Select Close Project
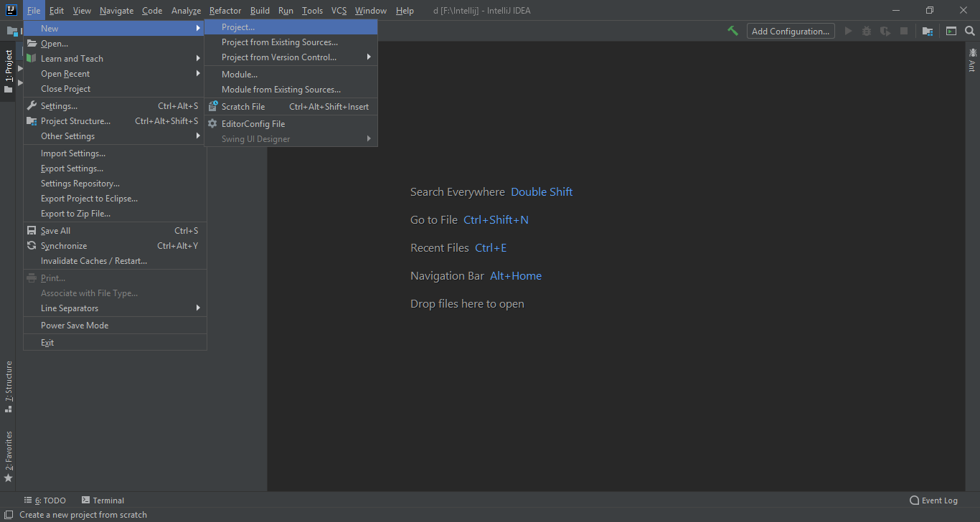This screenshot has width=980, height=522. 115,89
